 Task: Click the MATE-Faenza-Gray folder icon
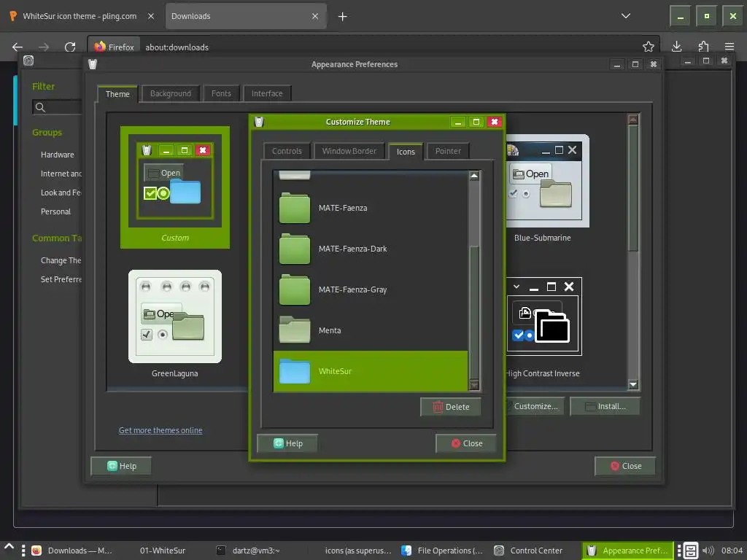(295, 289)
